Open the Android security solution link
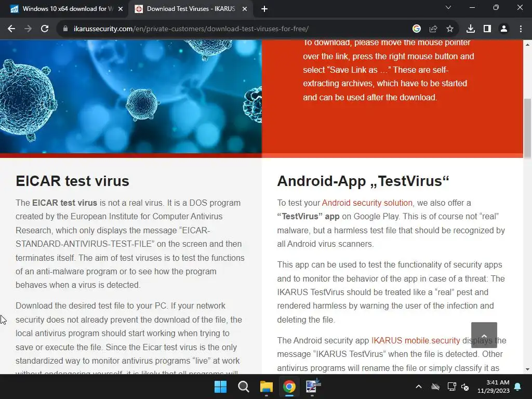Viewport: 532px width, 399px height. point(367,203)
